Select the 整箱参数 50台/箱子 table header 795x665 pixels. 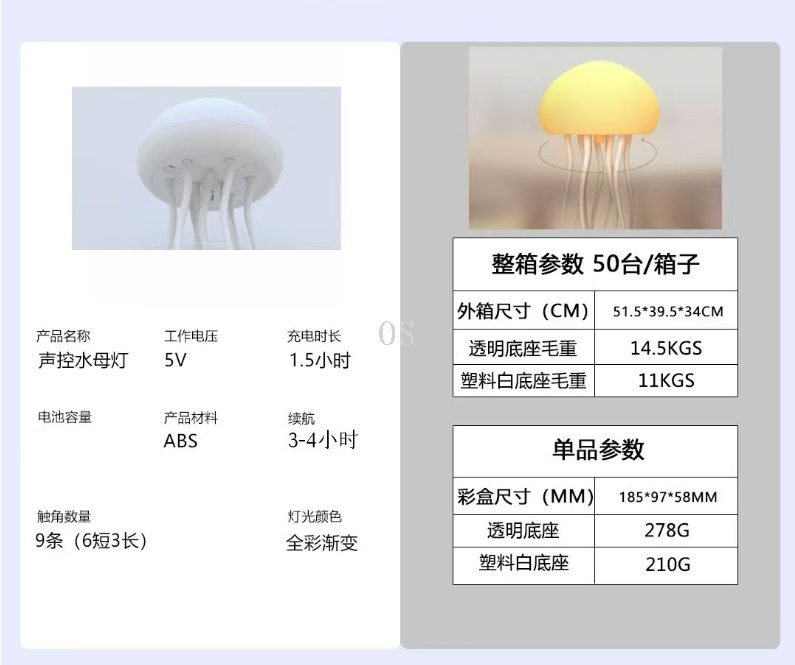click(595, 265)
